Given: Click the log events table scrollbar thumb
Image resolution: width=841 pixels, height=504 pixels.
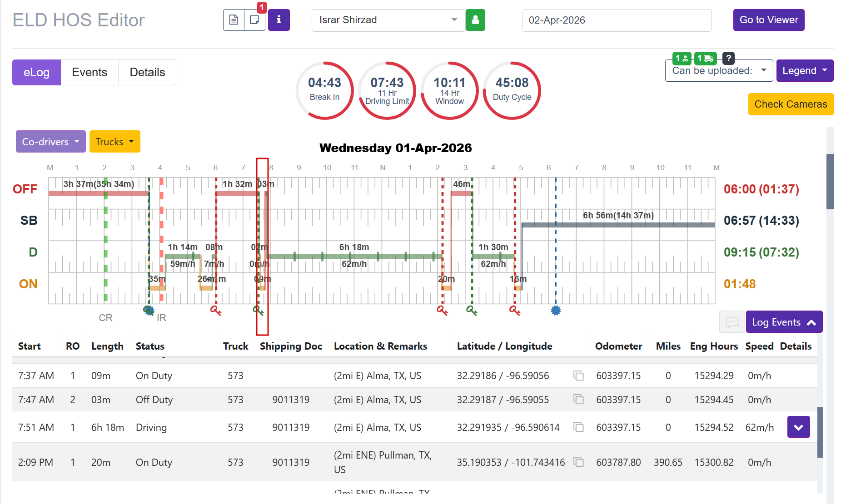Looking at the screenshot, I should click(820, 432).
